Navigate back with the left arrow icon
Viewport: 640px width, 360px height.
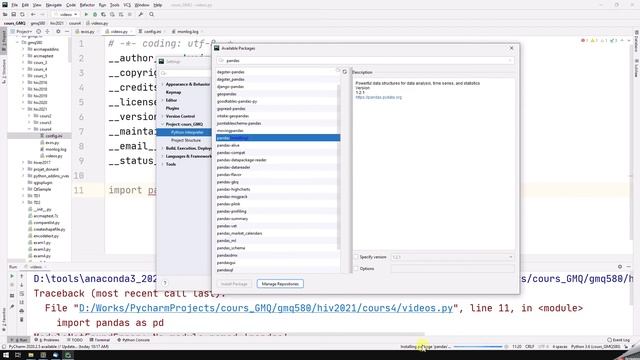(x=33, y=14)
